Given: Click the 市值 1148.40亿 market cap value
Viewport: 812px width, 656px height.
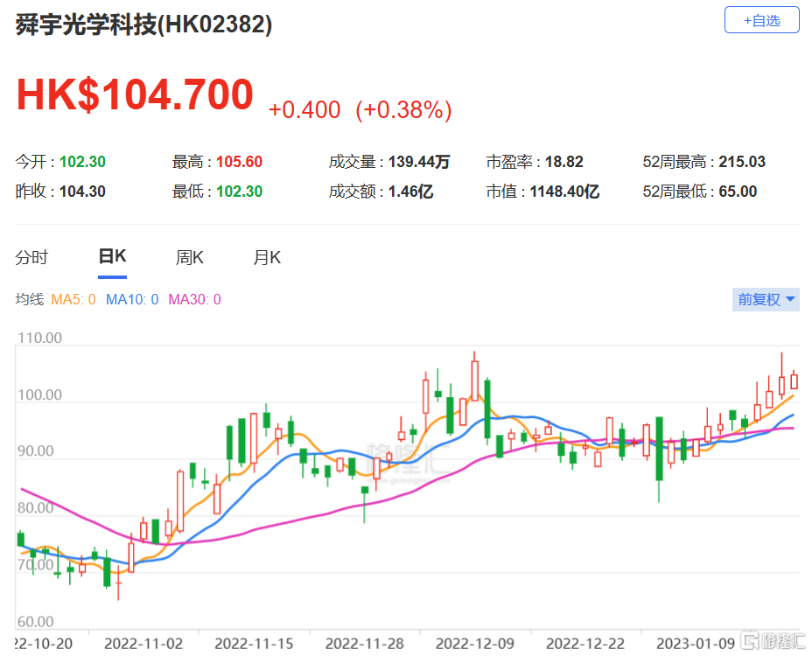Looking at the screenshot, I should pos(564,192).
